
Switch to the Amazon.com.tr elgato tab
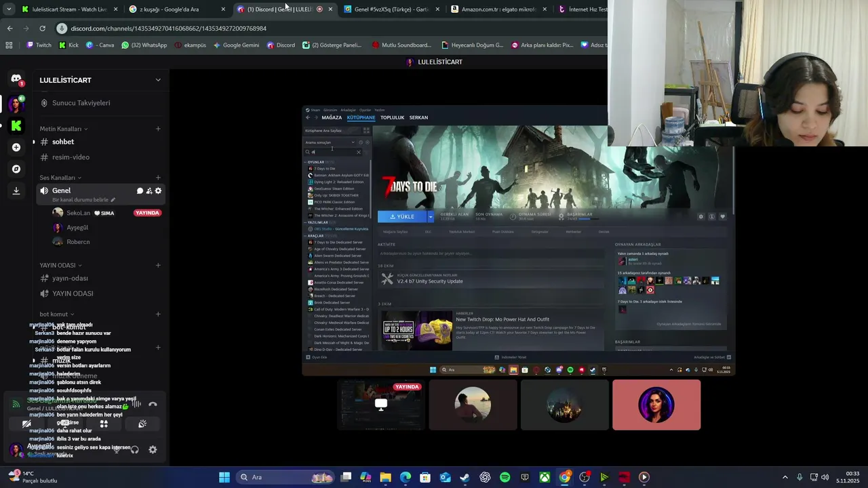click(498, 9)
